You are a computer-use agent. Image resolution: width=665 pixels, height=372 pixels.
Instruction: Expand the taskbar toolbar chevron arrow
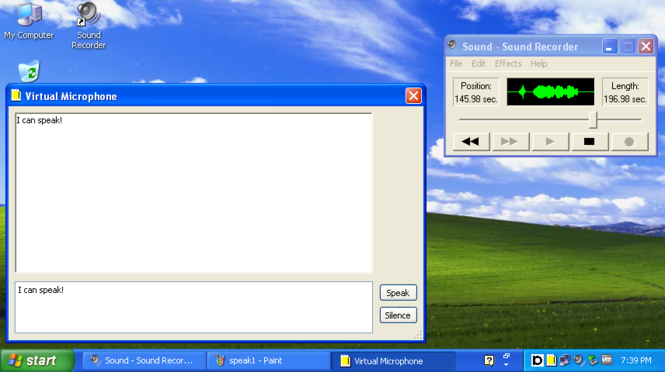coord(506,365)
